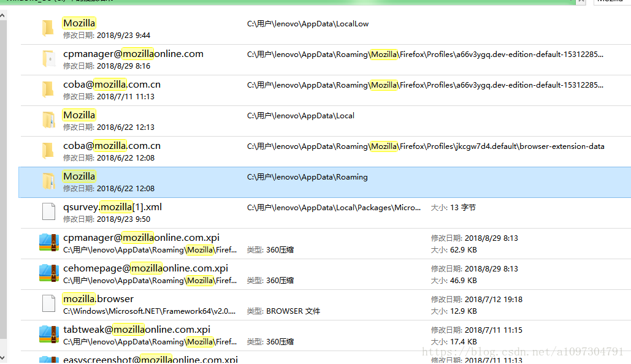Click the vertical scrollbar thumb
Viewport: 631px width, 364px height.
3,179
